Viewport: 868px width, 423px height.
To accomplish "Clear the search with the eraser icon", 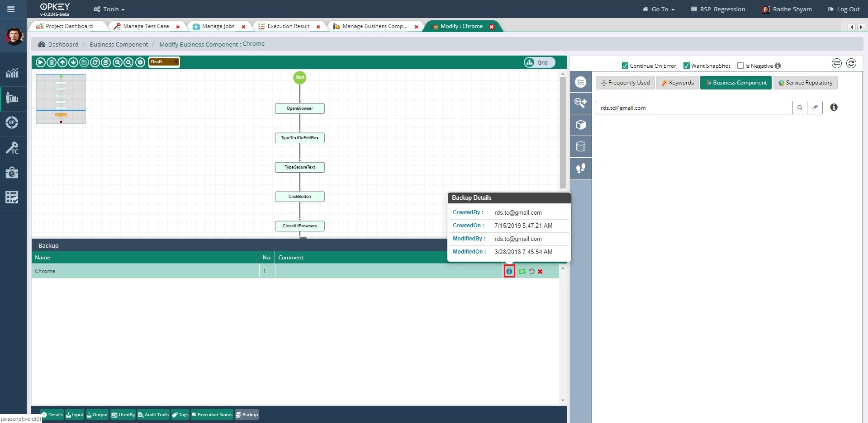I will (815, 108).
